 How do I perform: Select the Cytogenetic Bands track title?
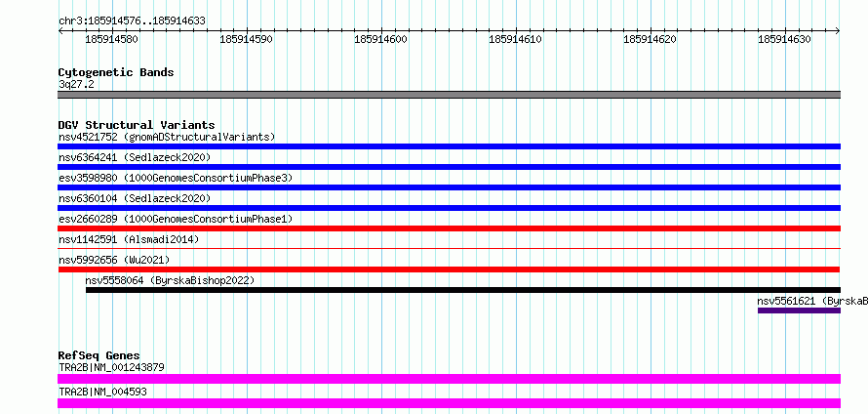pyautogui.click(x=116, y=72)
